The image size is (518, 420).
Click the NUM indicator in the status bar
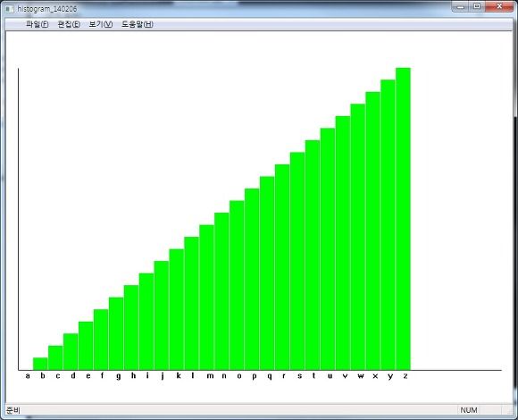tap(469, 410)
